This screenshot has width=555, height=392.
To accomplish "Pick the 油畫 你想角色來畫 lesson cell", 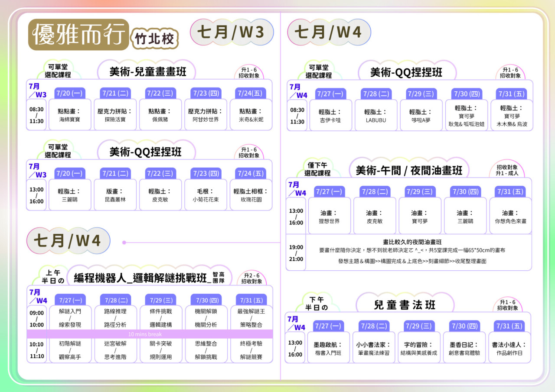I will 510,217.
